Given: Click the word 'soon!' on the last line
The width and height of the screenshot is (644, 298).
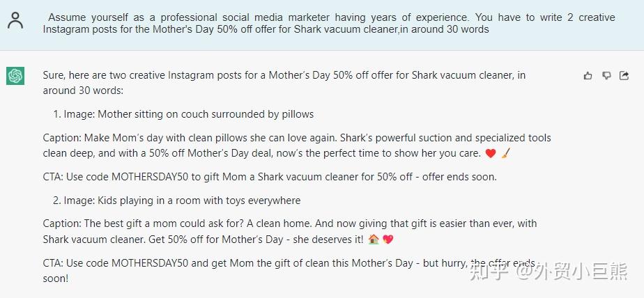Looking at the screenshot, I should [x=56, y=279].
